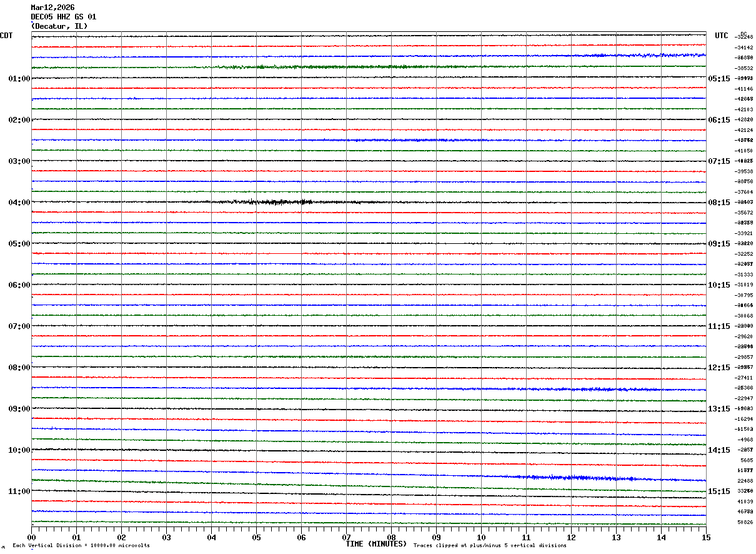Click the TIME (MINUTES) axis title
This screenshot has width=756, height=554.
click(376, 544)
